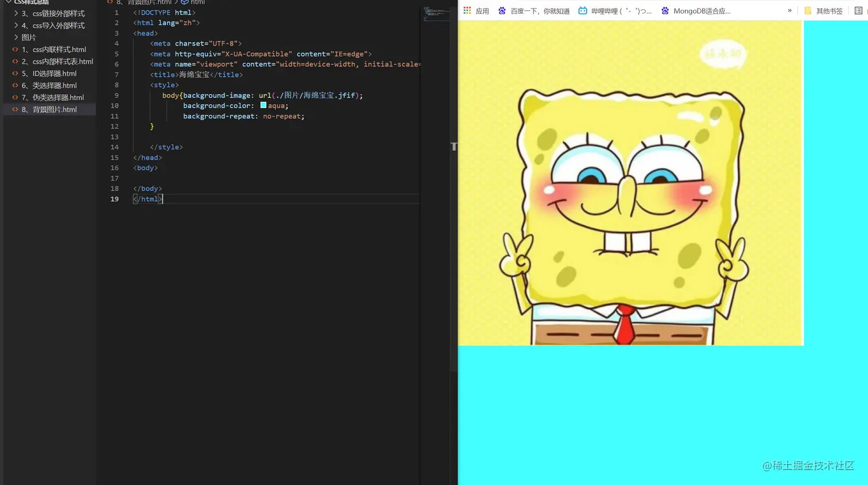Click the opening <body> tag on line 16
This screenshot has height=485, width=868.
click(x=145, y=168)
